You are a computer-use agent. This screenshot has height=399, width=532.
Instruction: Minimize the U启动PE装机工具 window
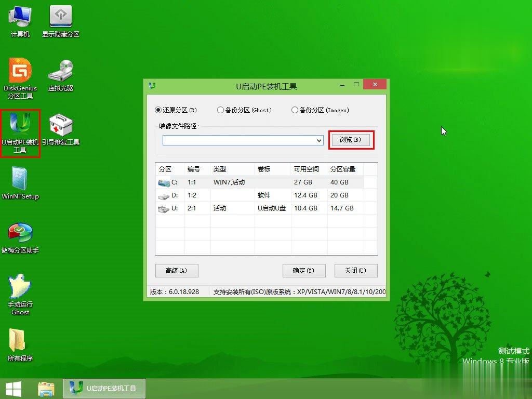pos(342,85)
